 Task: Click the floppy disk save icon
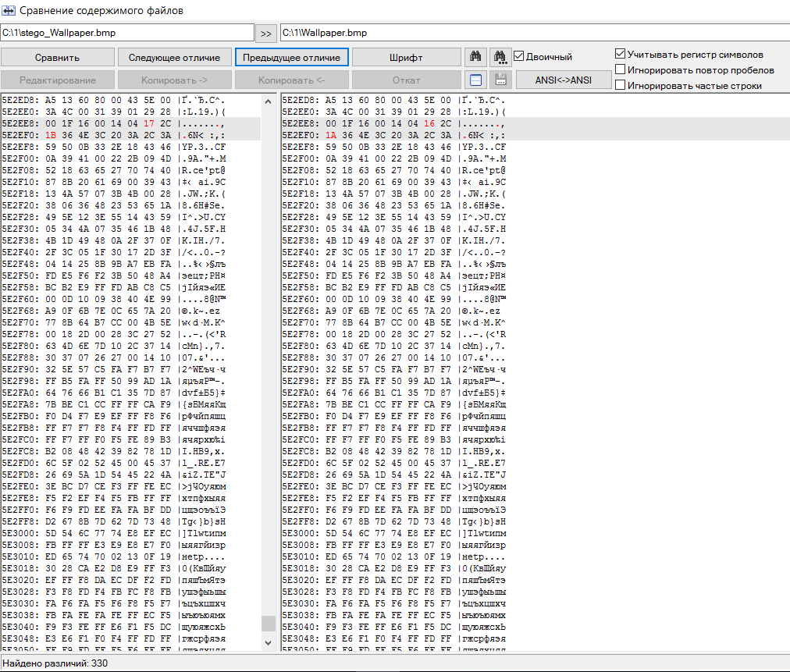[500, 80]
